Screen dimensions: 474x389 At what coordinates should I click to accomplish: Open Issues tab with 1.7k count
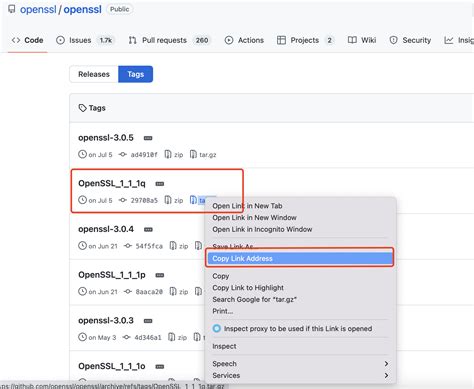click(85, 40)
